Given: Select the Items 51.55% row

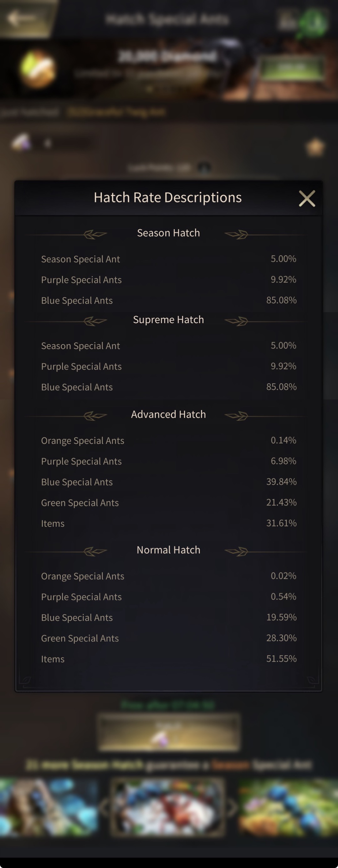Looking at the screenshot, I should [x=168, y=659].
